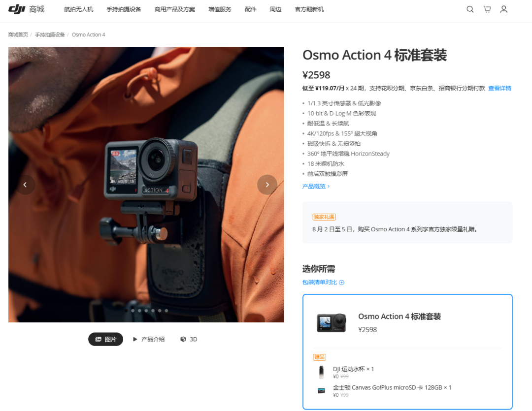The image size is (532, 411).
Task: Switch to the 图片 media tab
Action: click(105, 339)
